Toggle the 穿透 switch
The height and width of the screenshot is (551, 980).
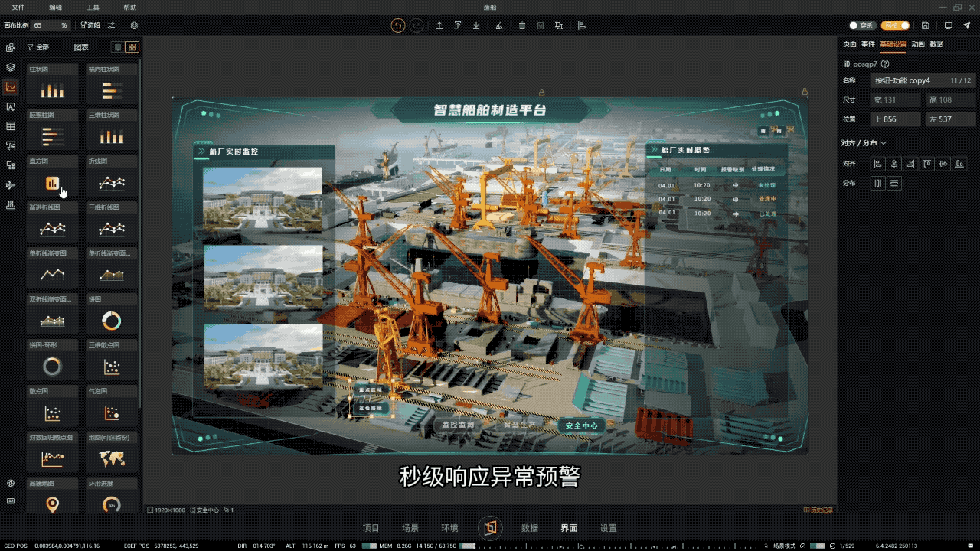pos(863,25)
